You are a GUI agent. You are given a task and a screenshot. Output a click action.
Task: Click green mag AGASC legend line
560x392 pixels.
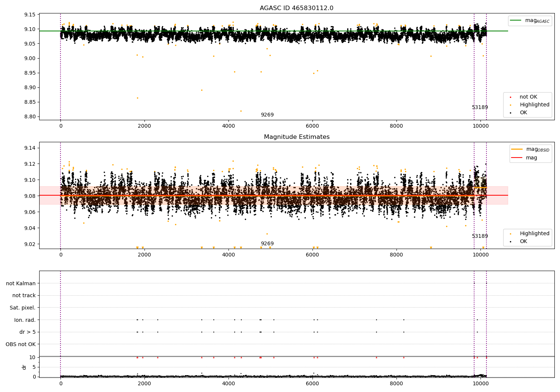(x=516, y=21)
